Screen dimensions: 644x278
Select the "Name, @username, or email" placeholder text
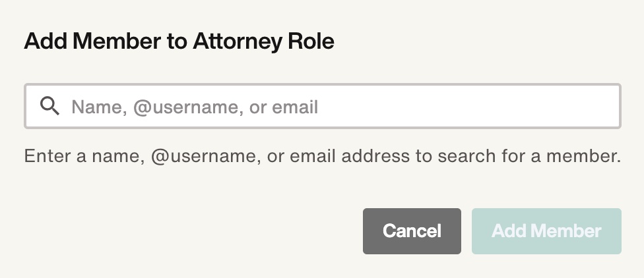tap(195, 107)
